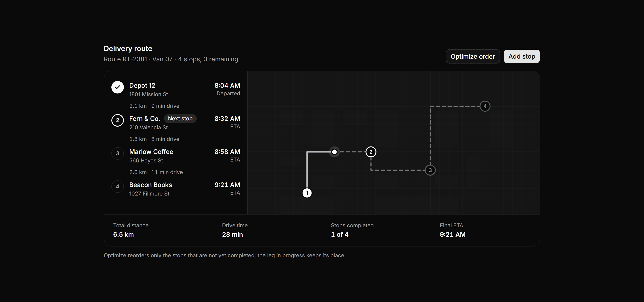Click the 1.8 km · 8 min drive leg
The width and height of the screenshot is (644, 302).
pyautogui.click(x=154, y=139)
